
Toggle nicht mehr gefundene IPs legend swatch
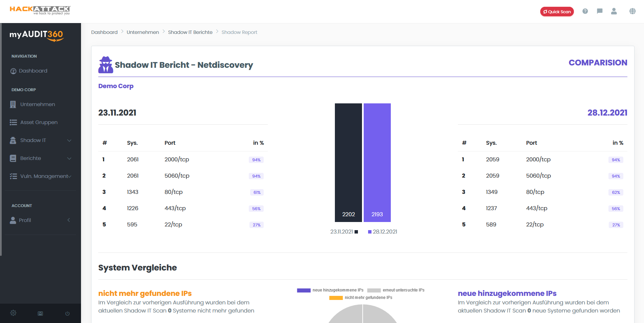336,298
